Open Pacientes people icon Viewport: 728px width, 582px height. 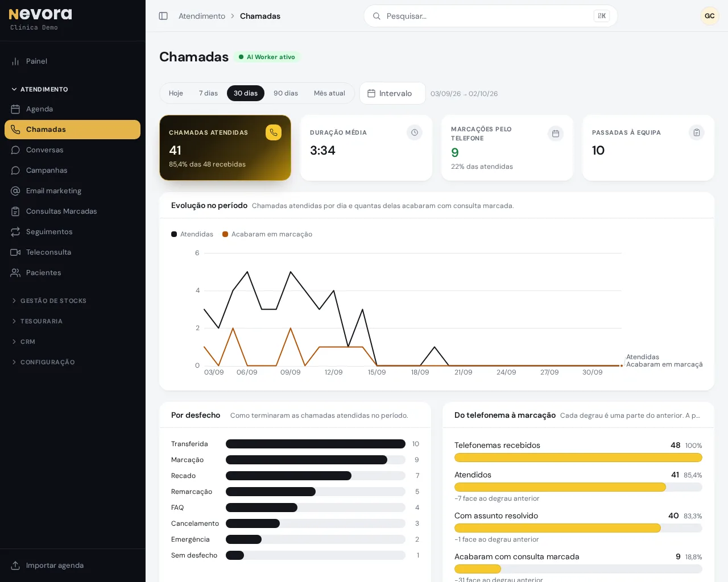click(15, 273)
